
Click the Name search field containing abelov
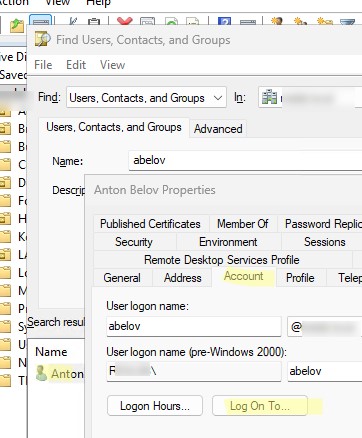[245, 160]
